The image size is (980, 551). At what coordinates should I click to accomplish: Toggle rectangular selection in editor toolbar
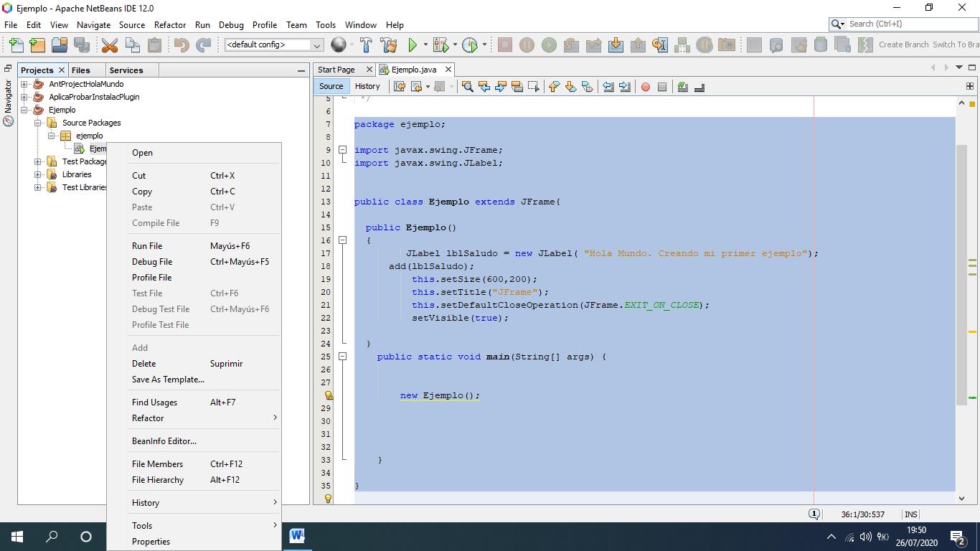pyautogui.click(x=533, y=87)
